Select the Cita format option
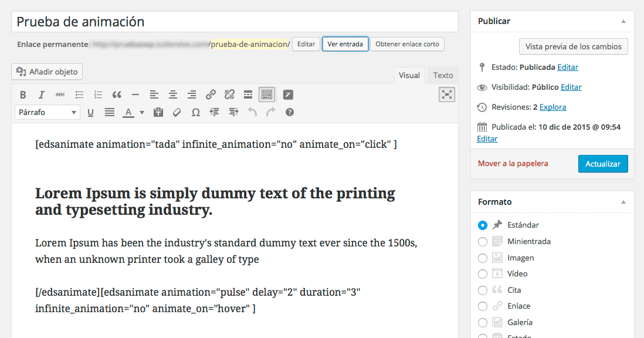 482,290
